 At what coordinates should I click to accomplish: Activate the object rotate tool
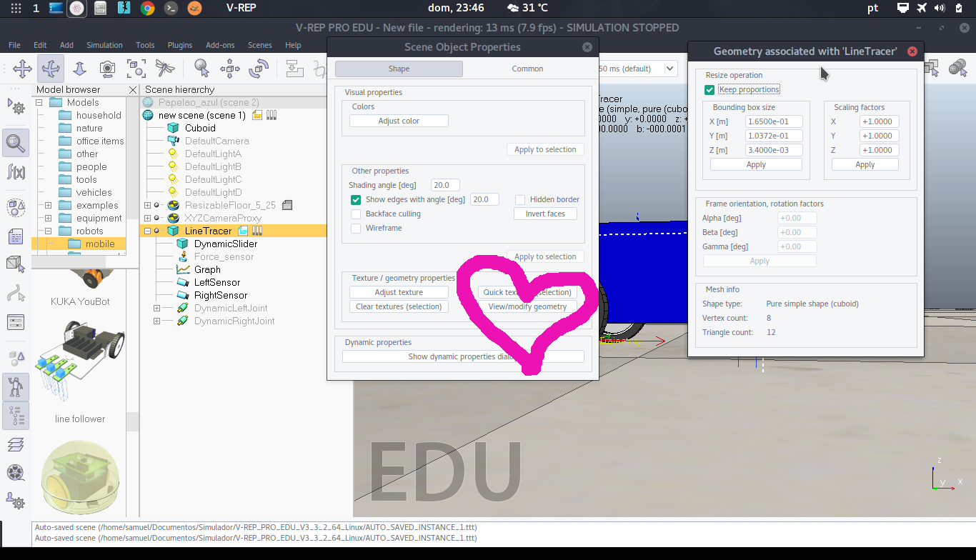point(258,69)
